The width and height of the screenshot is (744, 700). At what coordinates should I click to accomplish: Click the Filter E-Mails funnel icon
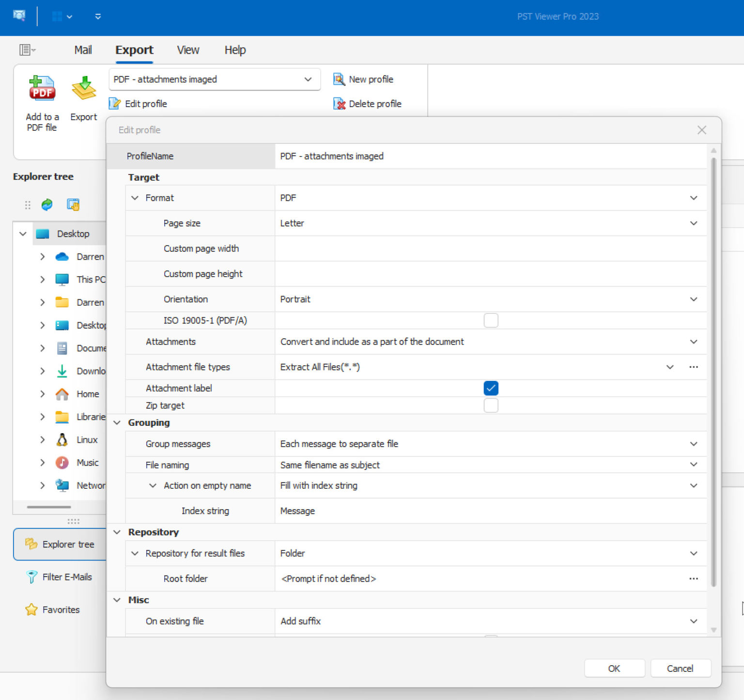31,577
